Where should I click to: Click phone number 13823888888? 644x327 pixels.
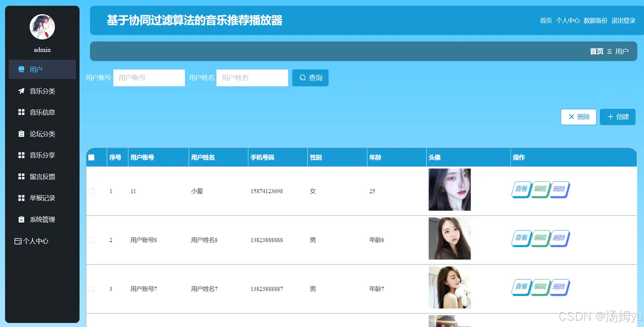267,240
